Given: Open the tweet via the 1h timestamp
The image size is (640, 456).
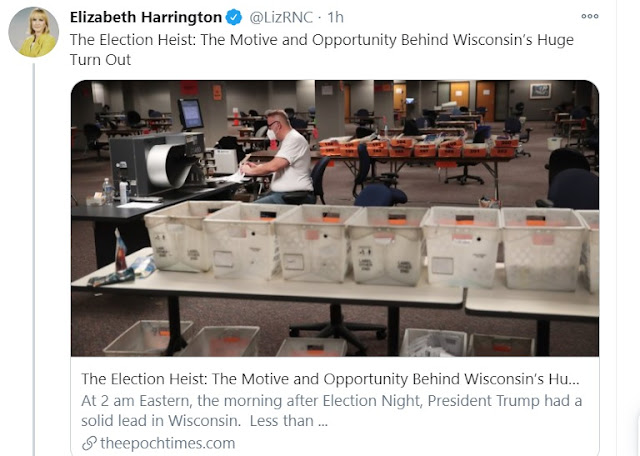Looking at the screenshot, I should [336, 18].
